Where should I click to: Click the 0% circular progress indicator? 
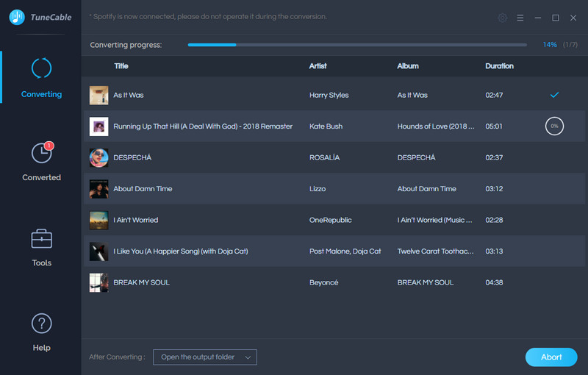click(x=554, y=126)
